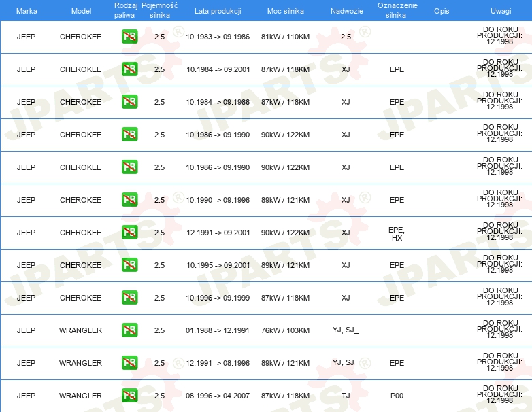Click the Lata produkcji column header
532x412 pixels.
tap(217, 11)
